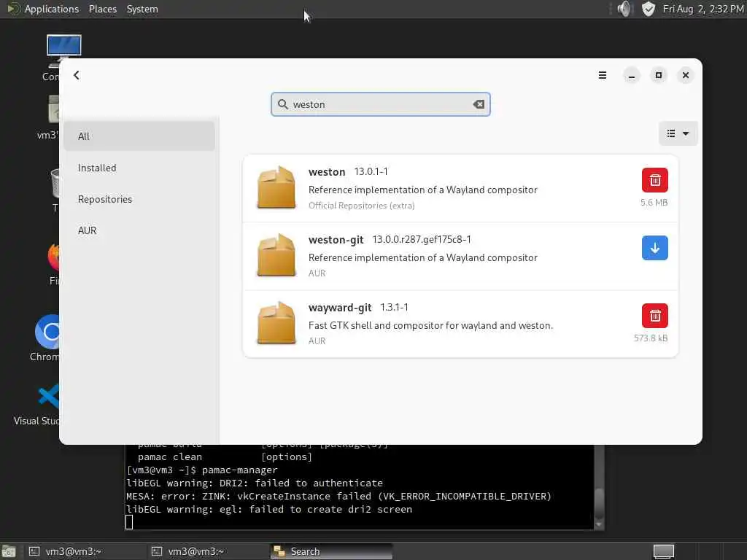
Task: Remove wayward-git using its trash button
Action: click(x=654, y=316)
